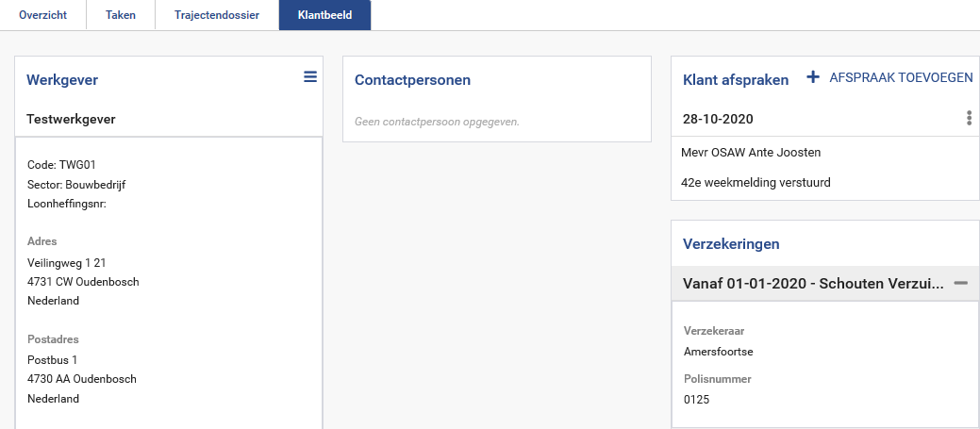Click the plus icon to add appointment

click(813, 77)
